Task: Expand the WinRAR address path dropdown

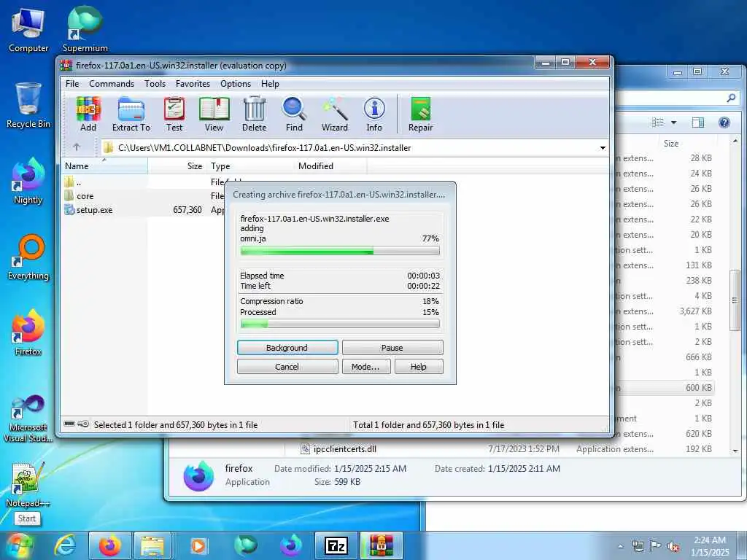Action: click(x=603, y=147)
